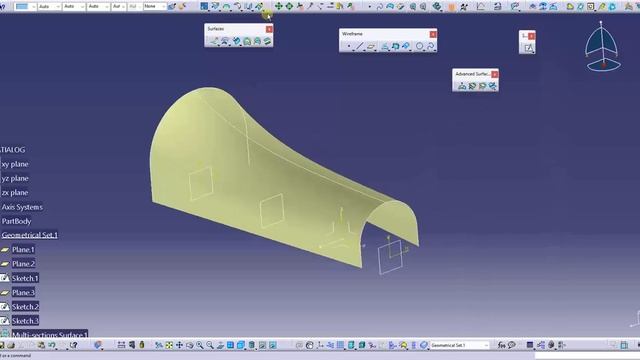Open the first Auto dropdown for transparency
The width and height of the screenshot is (640, 360).
click(x=57, y=7)
